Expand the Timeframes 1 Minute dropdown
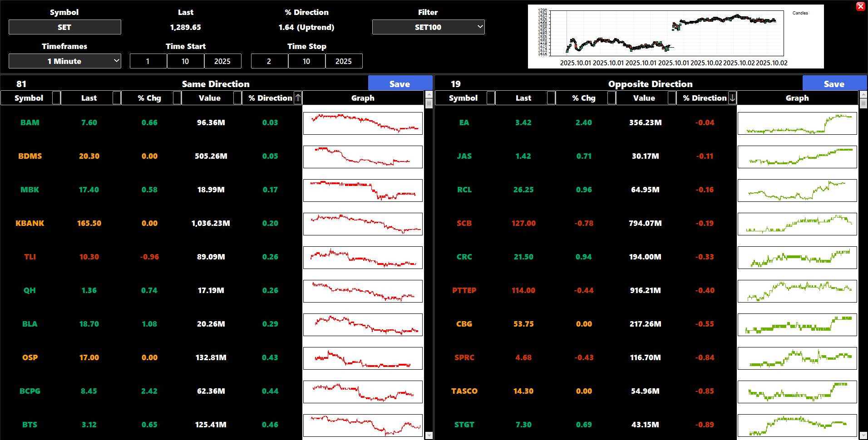The height and width of the screenshot is (440, 868). click(64, 61)
